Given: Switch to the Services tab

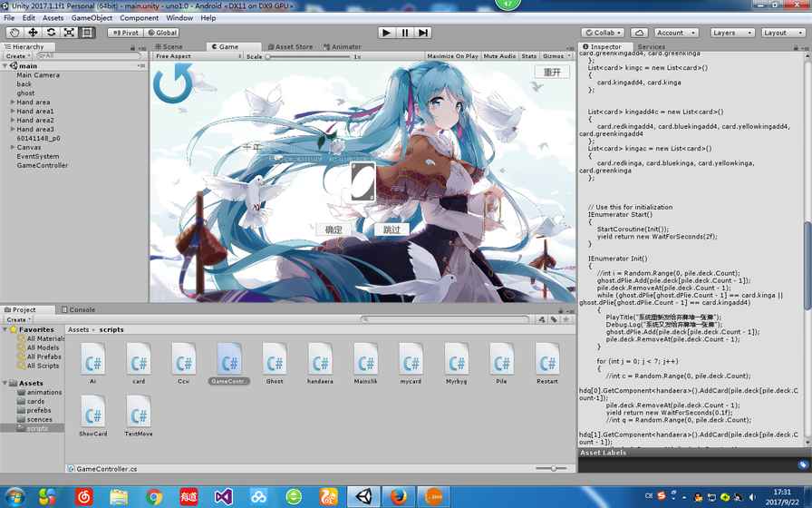Looking at the screenshot, I should click(x=652, y=46).
